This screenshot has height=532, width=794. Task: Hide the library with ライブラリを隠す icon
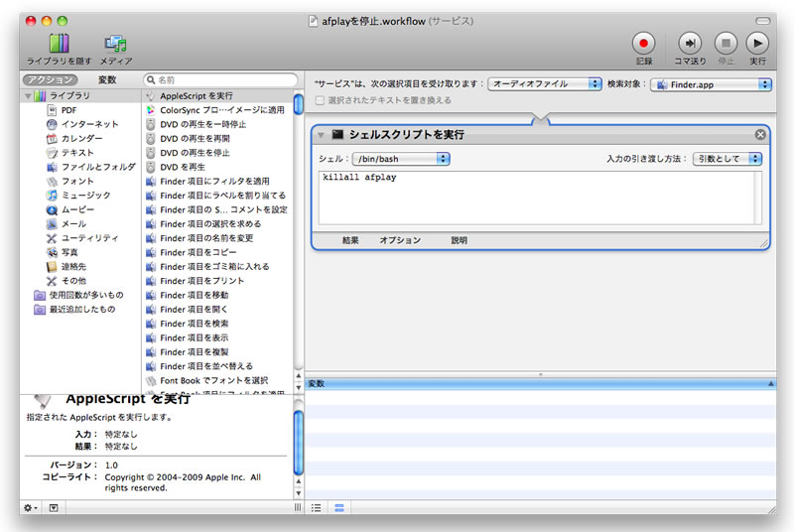[x=60, y=45]
